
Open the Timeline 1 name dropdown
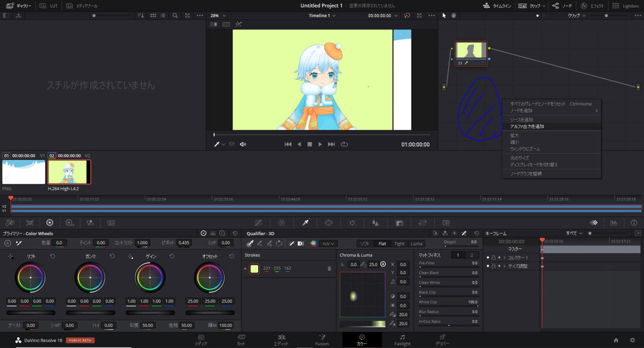[322, 16]
